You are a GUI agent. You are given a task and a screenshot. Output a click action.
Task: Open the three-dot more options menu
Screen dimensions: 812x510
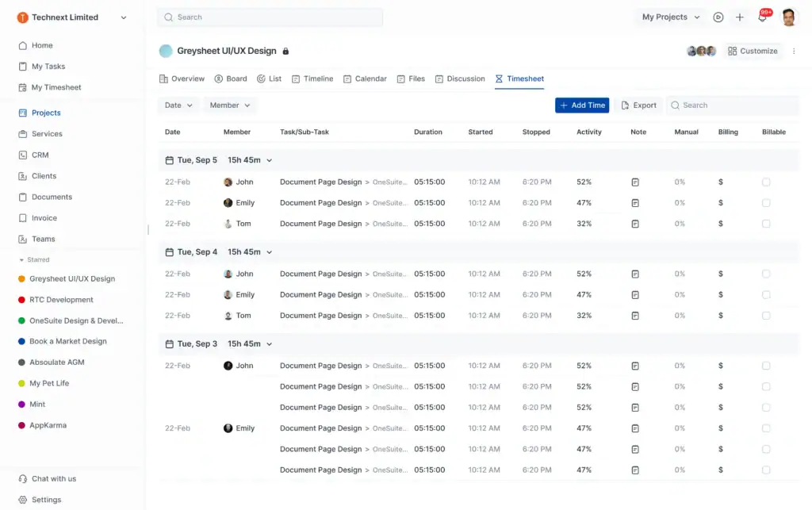coord(794,51)
